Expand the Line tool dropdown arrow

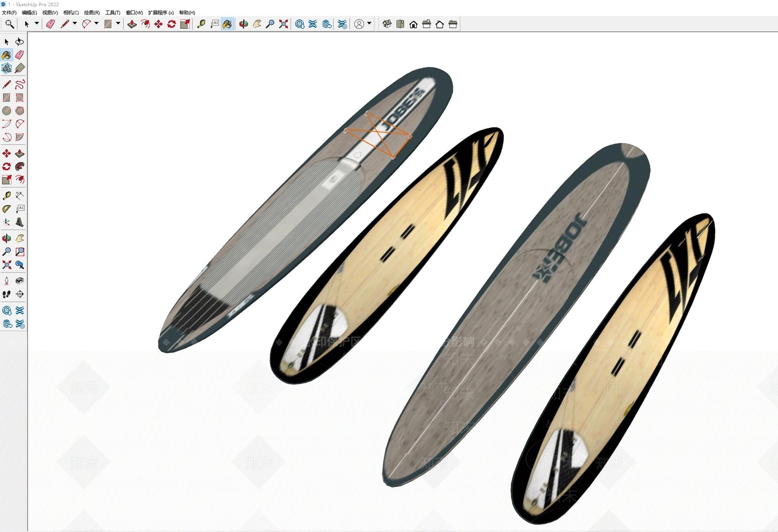(74, 23)
